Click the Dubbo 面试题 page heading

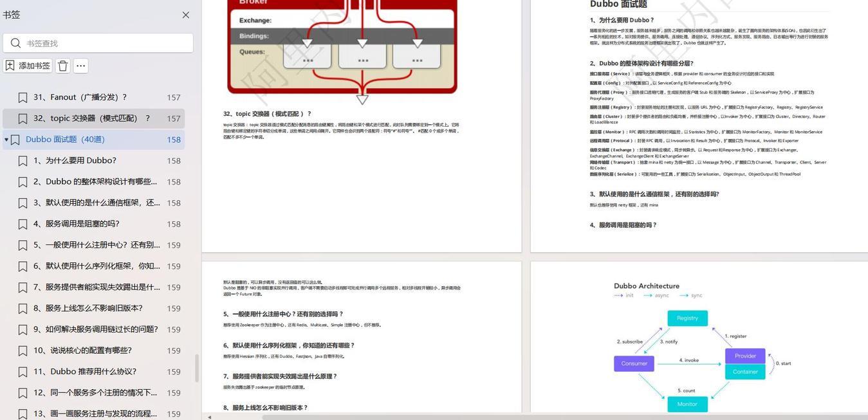pyautogui.click(x=618, y=5)
